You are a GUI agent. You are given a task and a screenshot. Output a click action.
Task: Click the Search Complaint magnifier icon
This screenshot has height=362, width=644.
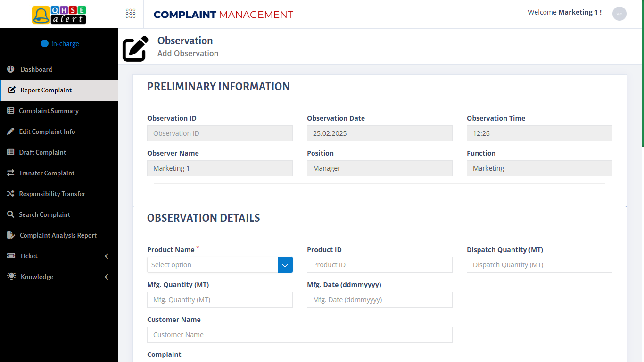pyautogui.click(x=10, y=214)
